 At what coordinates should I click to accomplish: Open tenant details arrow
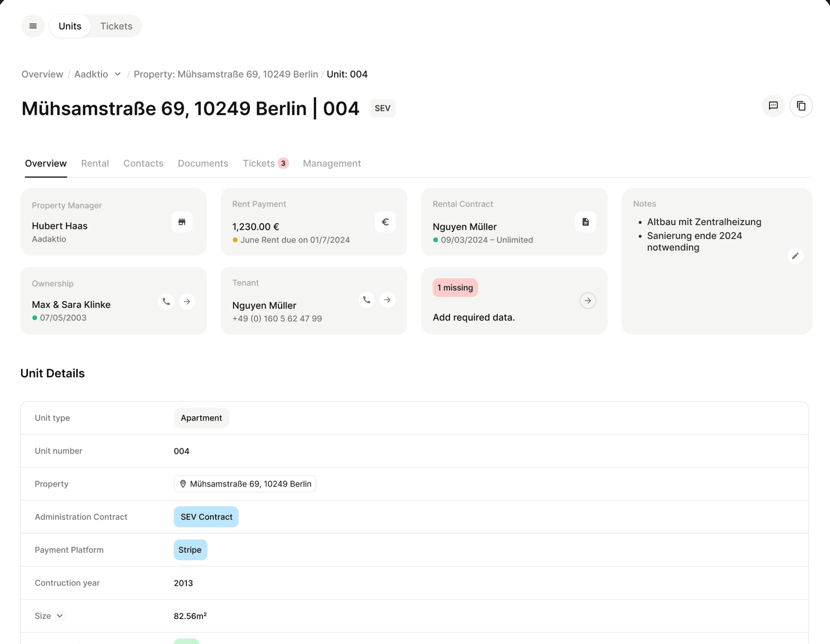coord(387,300)
